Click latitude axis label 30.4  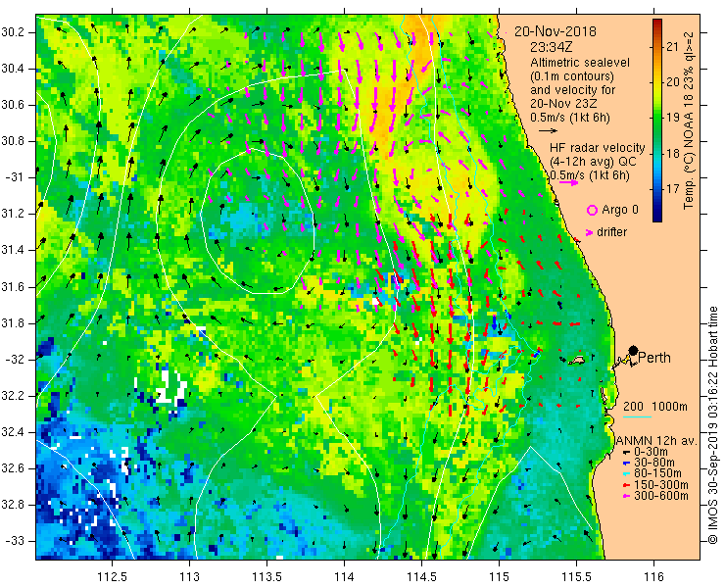[x=13, y=69]
